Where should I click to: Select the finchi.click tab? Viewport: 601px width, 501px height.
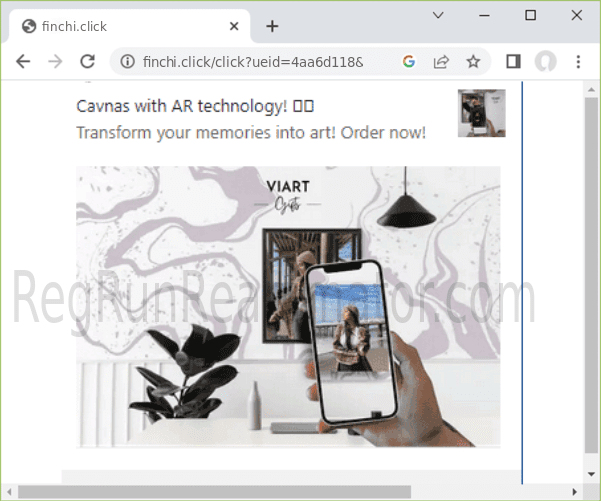click(120, 26)
